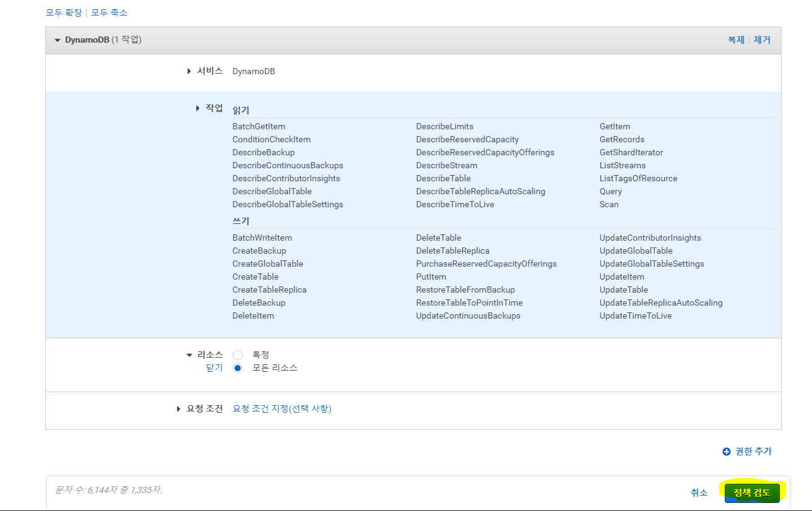Click the ListStreams action text
Screen dimensions: 812x511
click(623, 165)
